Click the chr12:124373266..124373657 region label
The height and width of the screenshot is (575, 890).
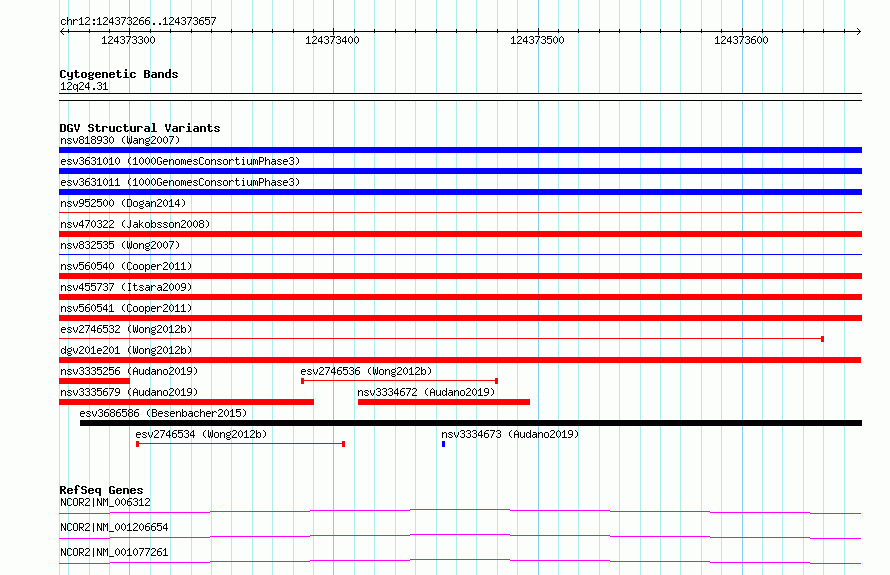click(138, 22)
